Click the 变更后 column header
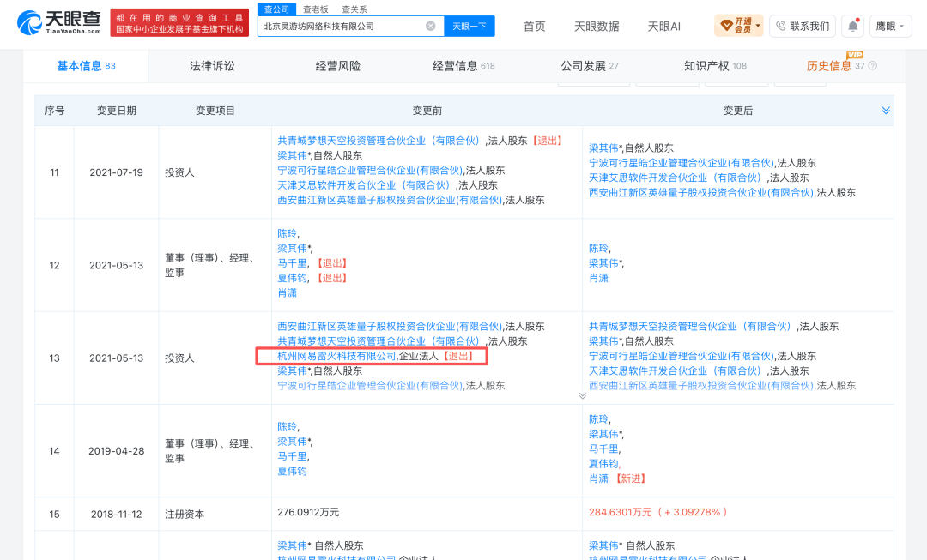 pos(738,111)
